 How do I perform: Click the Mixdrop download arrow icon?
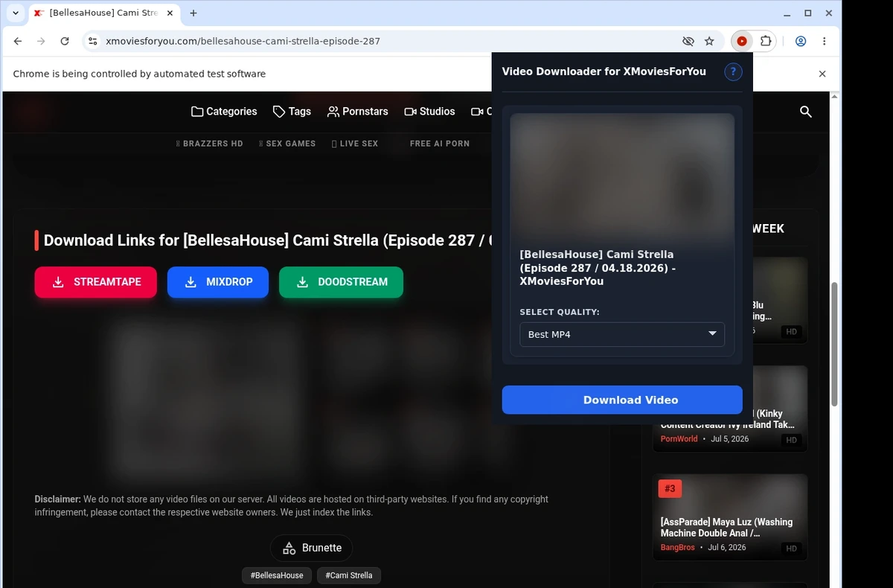pos(191,282)
